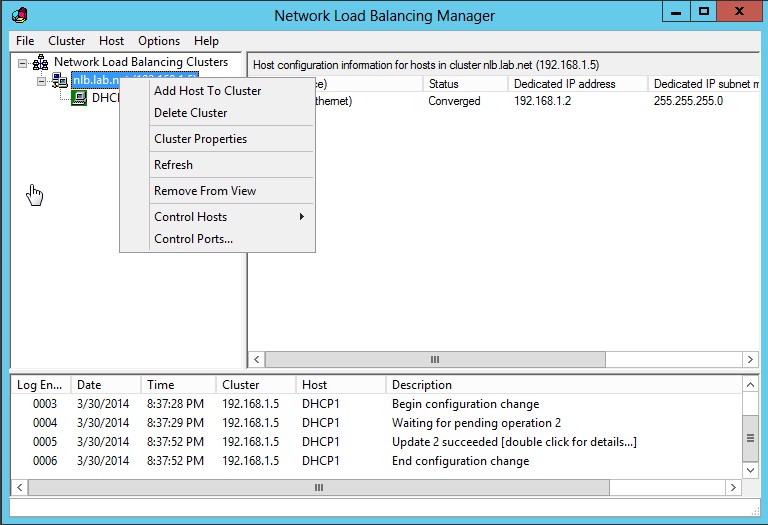Click the Network Load Balancing Clusters root icon

pyautogui.click(x=41, y=63)
